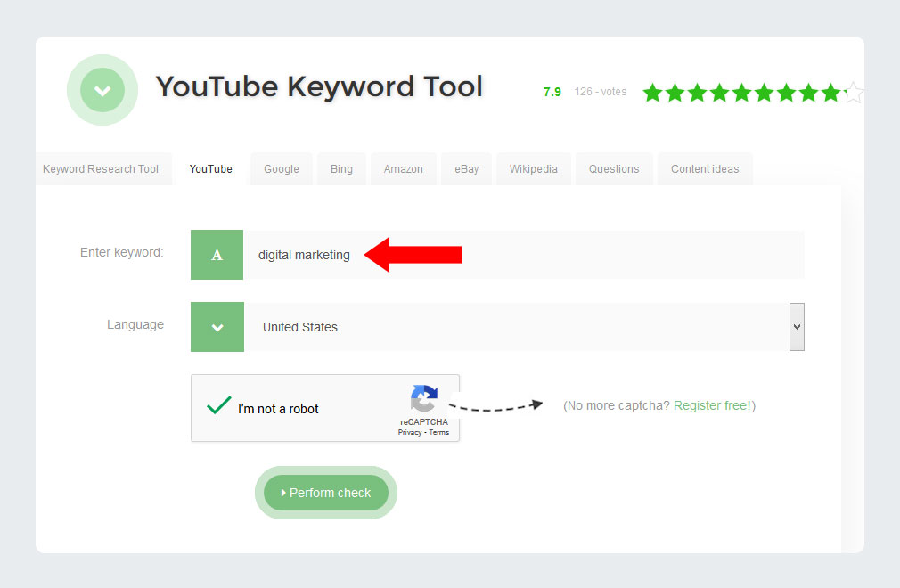Rate with the first green star
This screenshot has width=900, height=588.
[652, 93]
